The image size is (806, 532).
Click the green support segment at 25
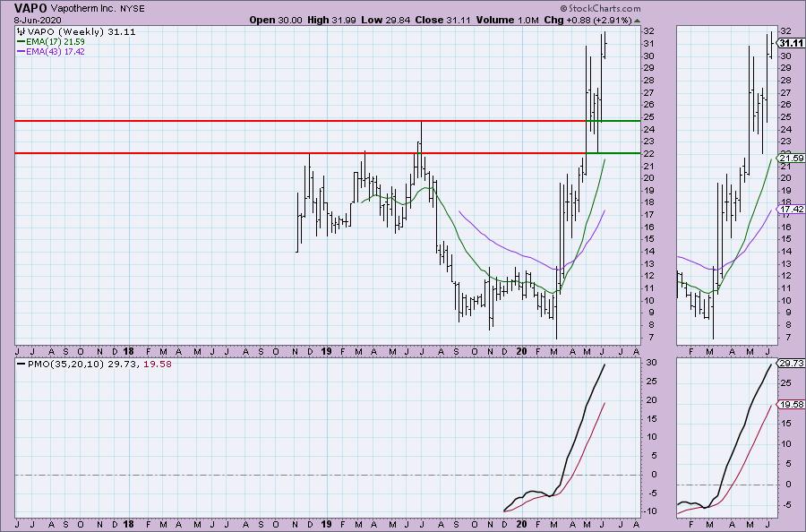pyautogui.click(x=613, y=121)
